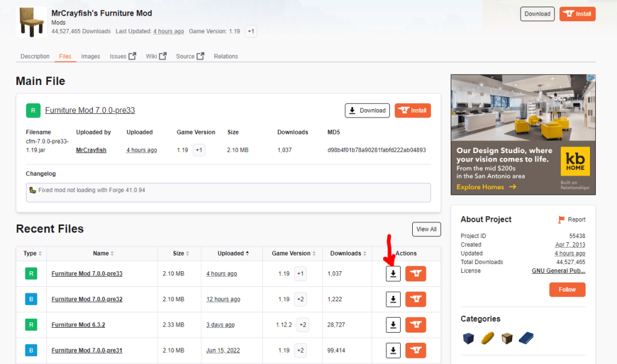Click the changelog text box
Screen dimensions: 617x364
[228, 193]
